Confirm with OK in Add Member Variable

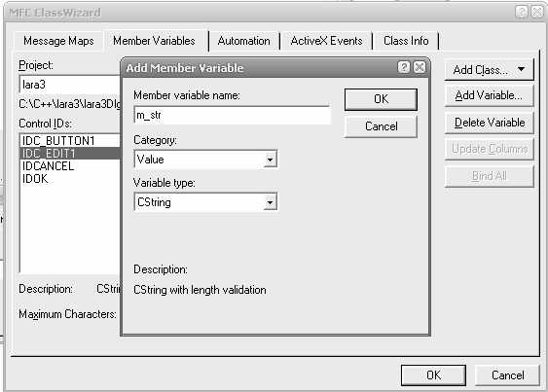[381, 99]
